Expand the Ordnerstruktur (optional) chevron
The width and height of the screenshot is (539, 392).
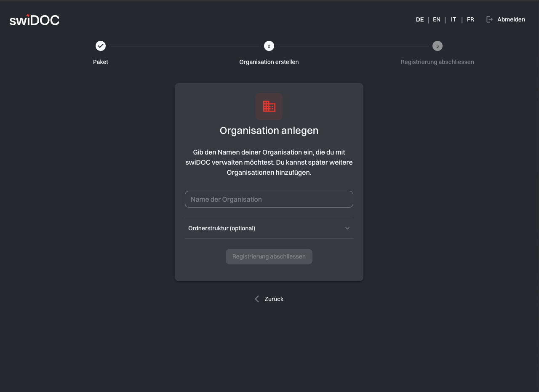[347, 228]
